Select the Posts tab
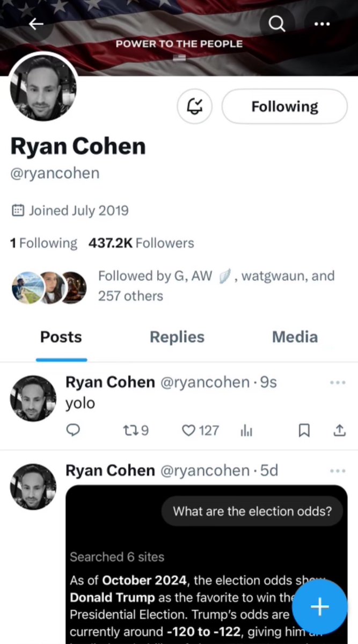 pyautogui.click(x=61, y=337)
